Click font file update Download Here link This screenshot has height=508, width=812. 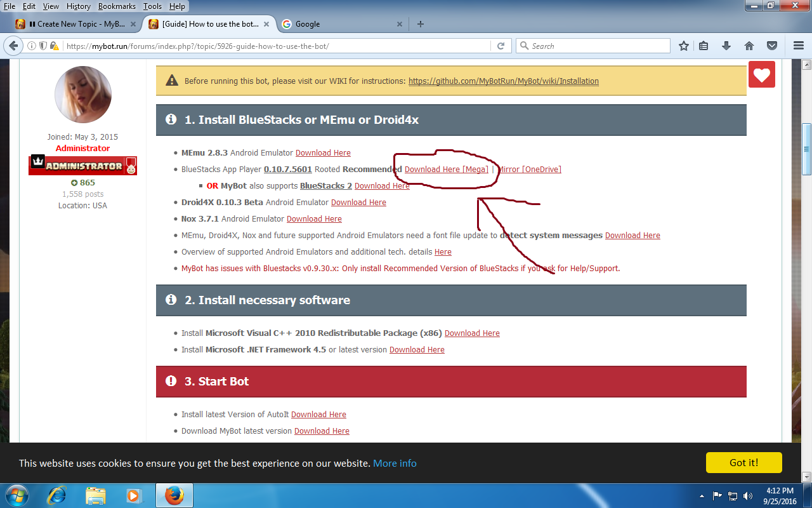click(632, 236)
